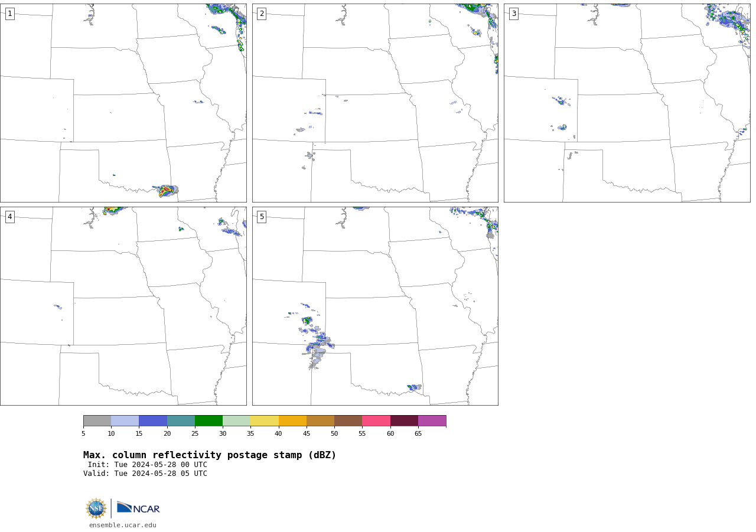Open ensemble member 3 postage stamp map
Screen dimensions: 756x532
(x=627, y=103)
